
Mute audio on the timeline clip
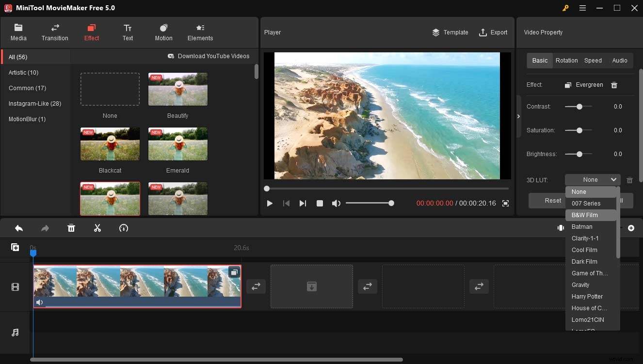[39, 302]
